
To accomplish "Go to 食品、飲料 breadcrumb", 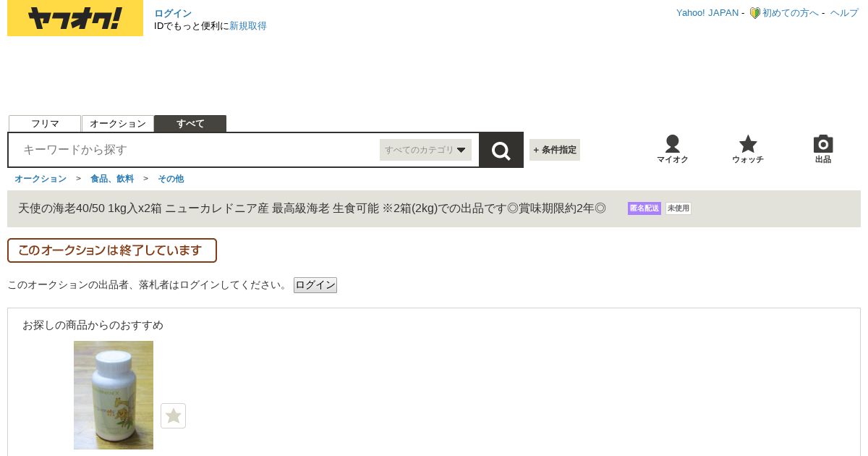I will pos(112,179).
